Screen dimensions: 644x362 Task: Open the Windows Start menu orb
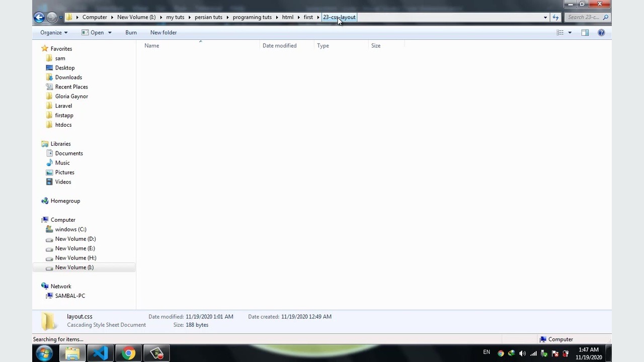point(44,353)
